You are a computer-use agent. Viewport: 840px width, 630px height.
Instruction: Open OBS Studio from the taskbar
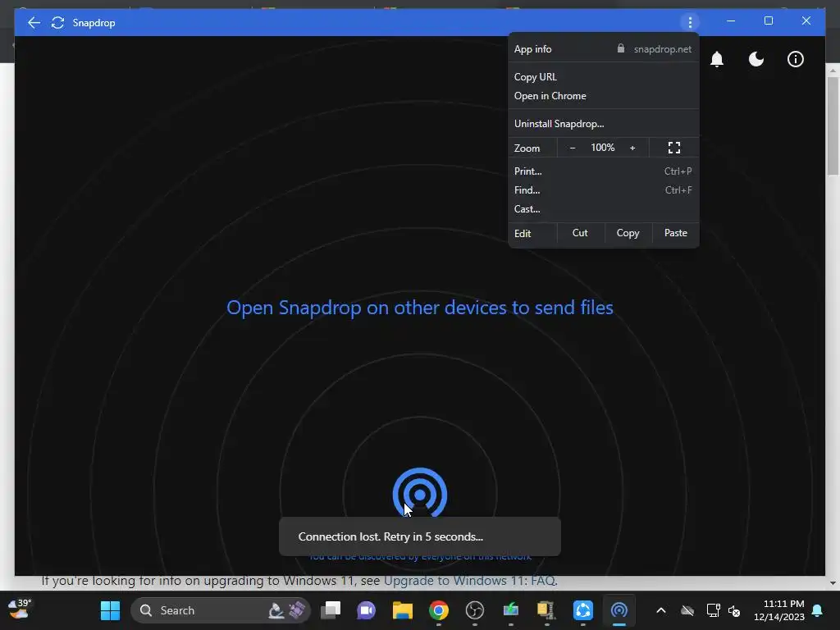(475, 610)
